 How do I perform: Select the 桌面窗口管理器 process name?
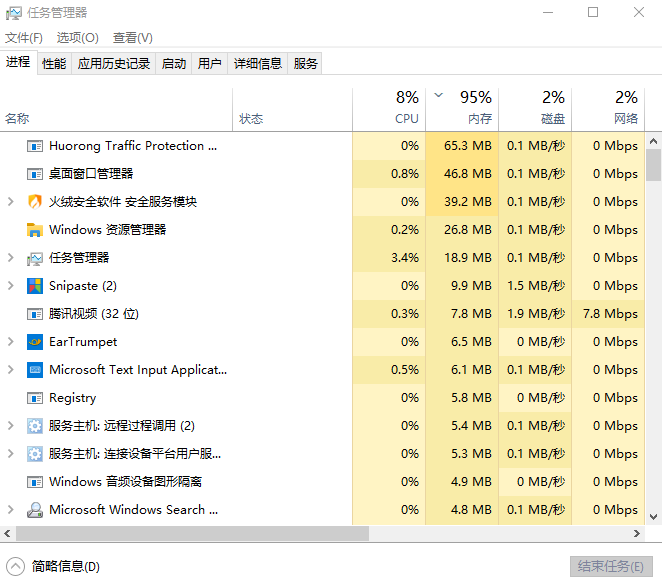click(x=91, y=174)
